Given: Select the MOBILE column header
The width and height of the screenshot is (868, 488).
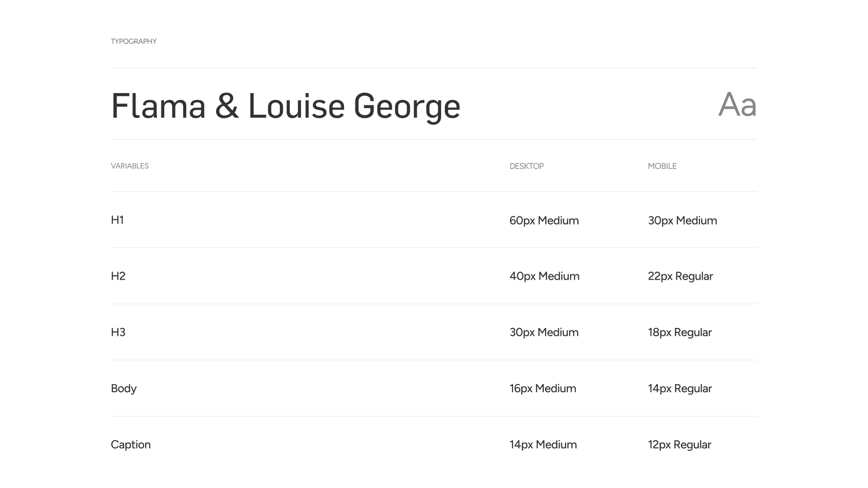Looking at the screenshot, I should (x=662, y=166).
